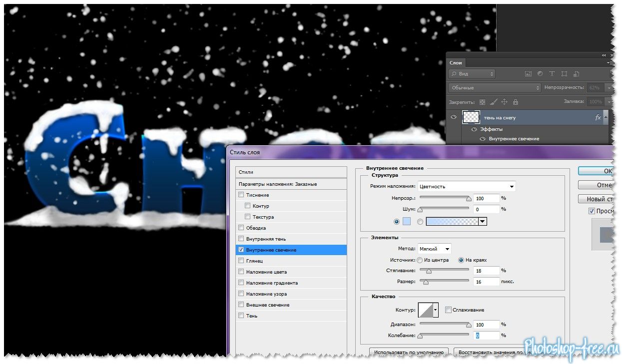Select 'Внешнее свечение' in the styles list
The width and height of the screenshot is (622, 364).
tap(267, 305)
